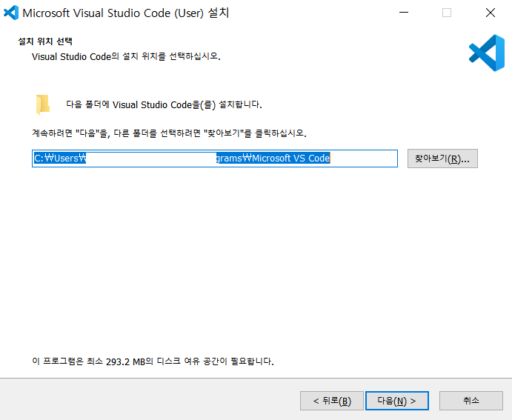Click the 293.2 MB disk space notice
Screen dimensions: 512x420
tap(153, 361)
